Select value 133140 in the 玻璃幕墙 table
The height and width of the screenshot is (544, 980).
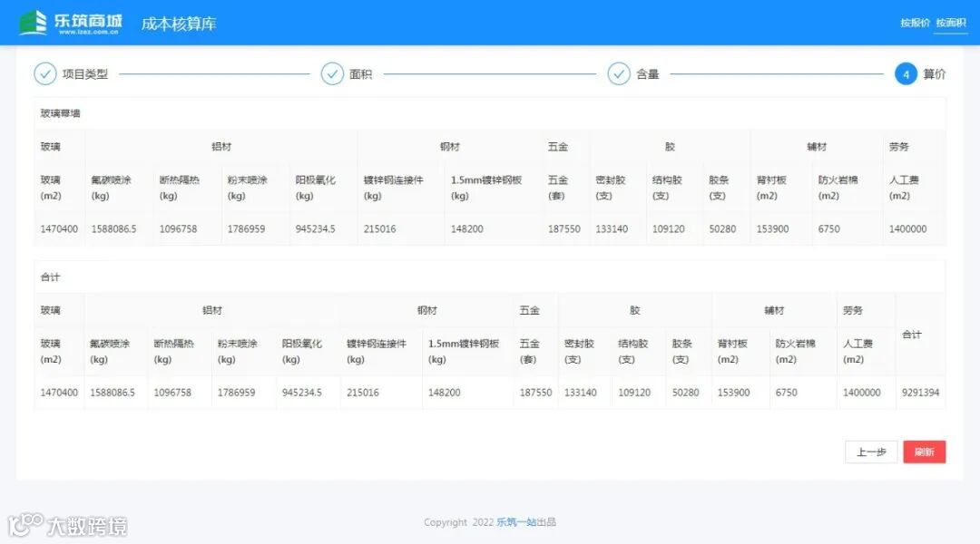pyautogui.click(x=612, y=228)
